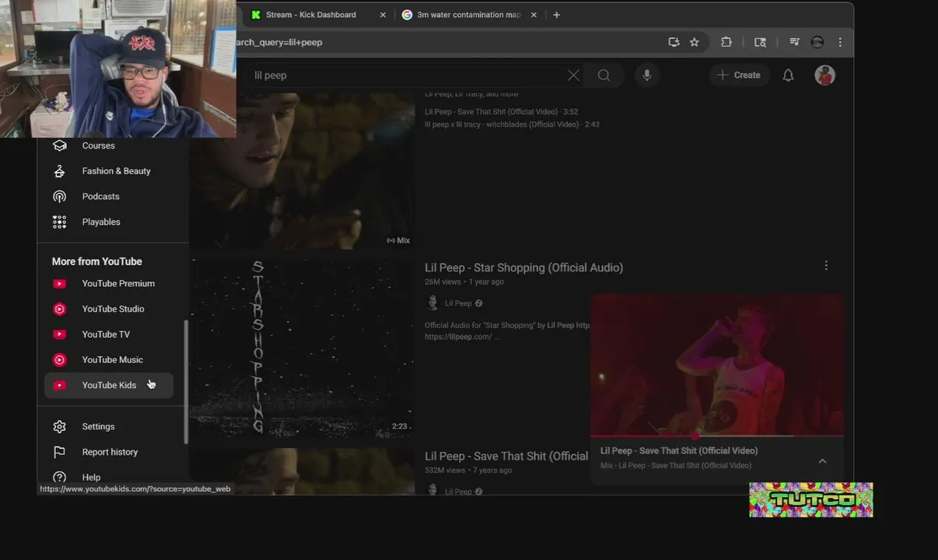Open more options for Star Shopping video
Image resolution: width=938 pixels, height=560 pixels.
826,266
